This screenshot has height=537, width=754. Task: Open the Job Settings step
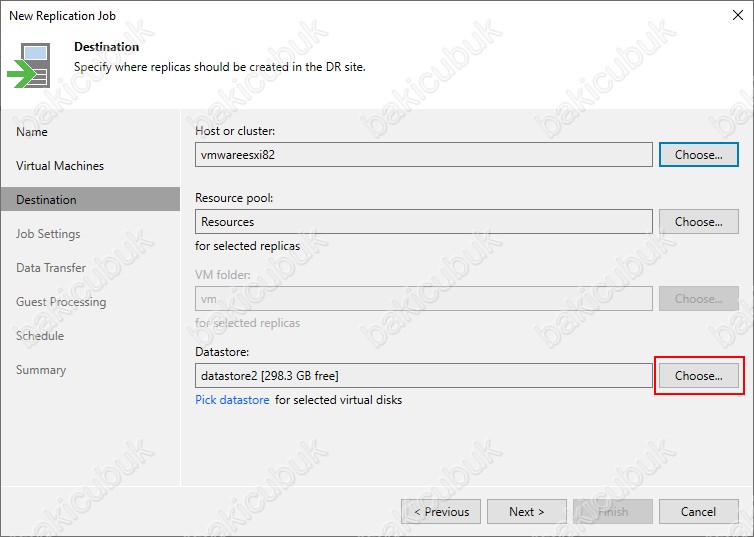pyautogui.click(x=48, y=234)
